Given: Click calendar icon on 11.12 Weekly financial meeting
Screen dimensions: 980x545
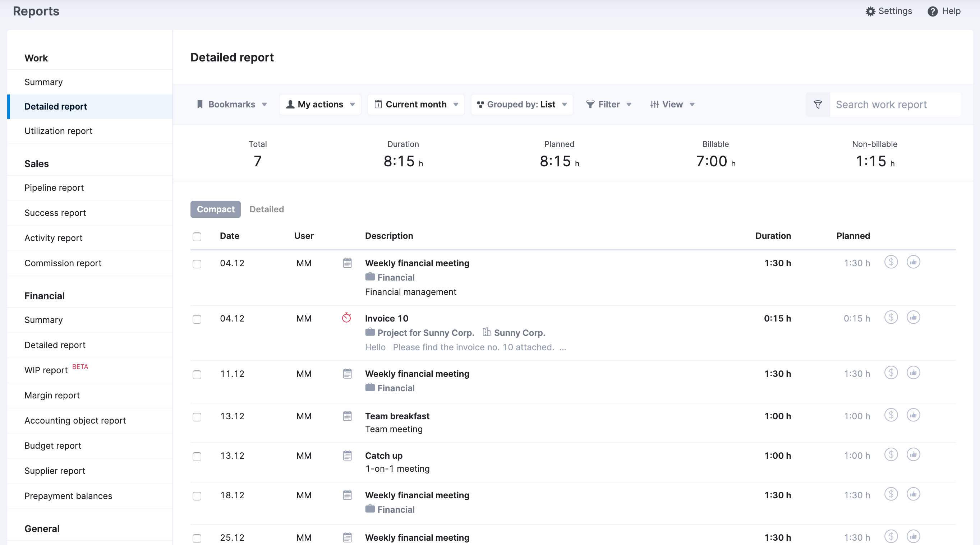Looking at the screenshot, I should click(347, 374).
